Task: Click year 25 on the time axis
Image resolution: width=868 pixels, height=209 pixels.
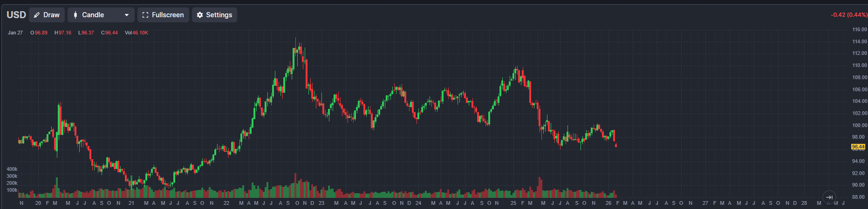Action: pos(513,203)
